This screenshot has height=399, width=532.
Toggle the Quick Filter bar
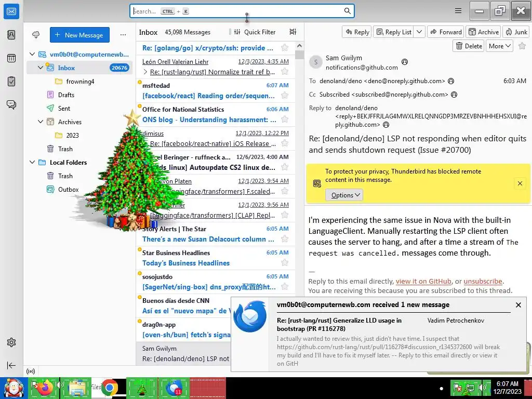(x=255, y=32)
